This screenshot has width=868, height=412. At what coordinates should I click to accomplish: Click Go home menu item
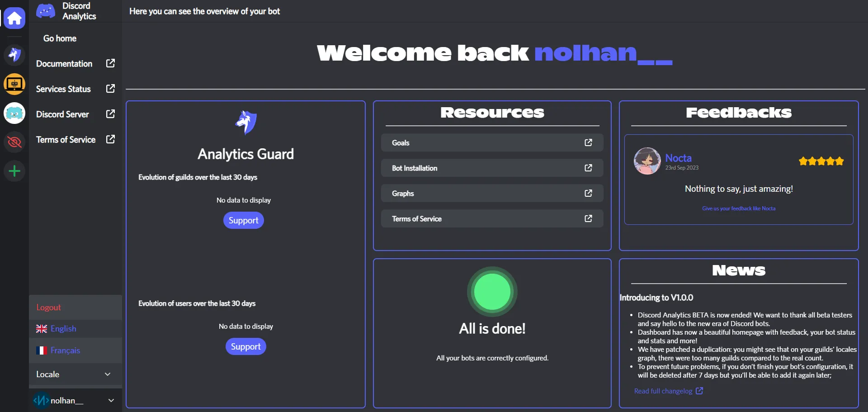[60, 38]
